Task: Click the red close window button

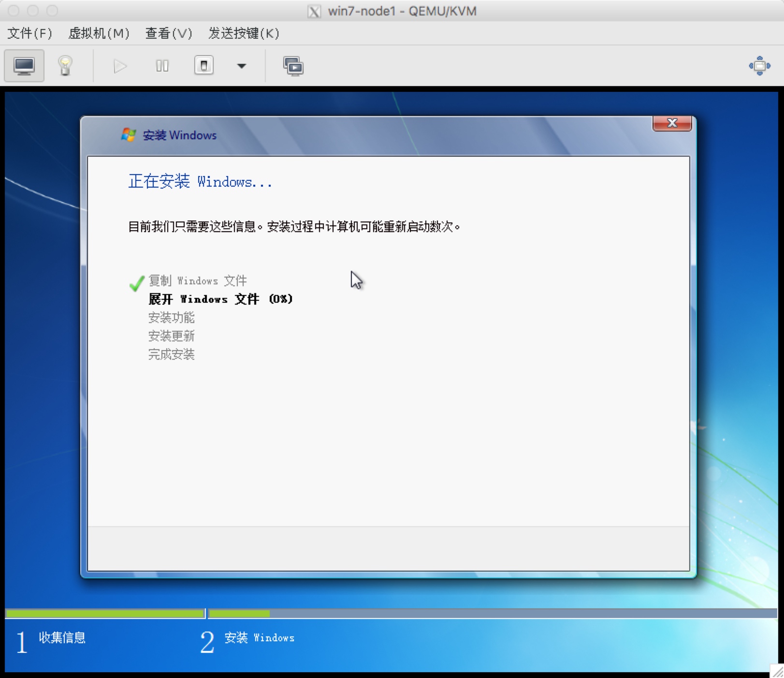Action: click(x=14, y=11)
